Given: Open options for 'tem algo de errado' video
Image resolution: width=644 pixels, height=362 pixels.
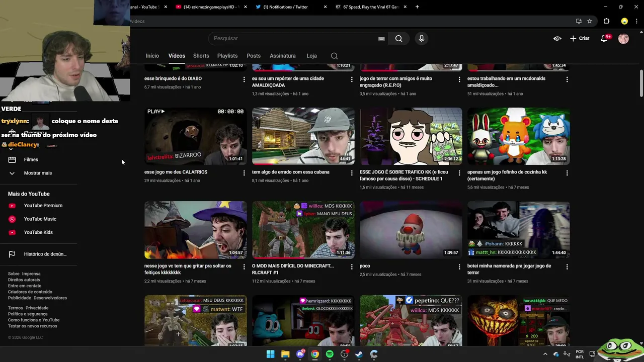Looking at the screenshot, I should pyautogui.click(x=352, y=173).
